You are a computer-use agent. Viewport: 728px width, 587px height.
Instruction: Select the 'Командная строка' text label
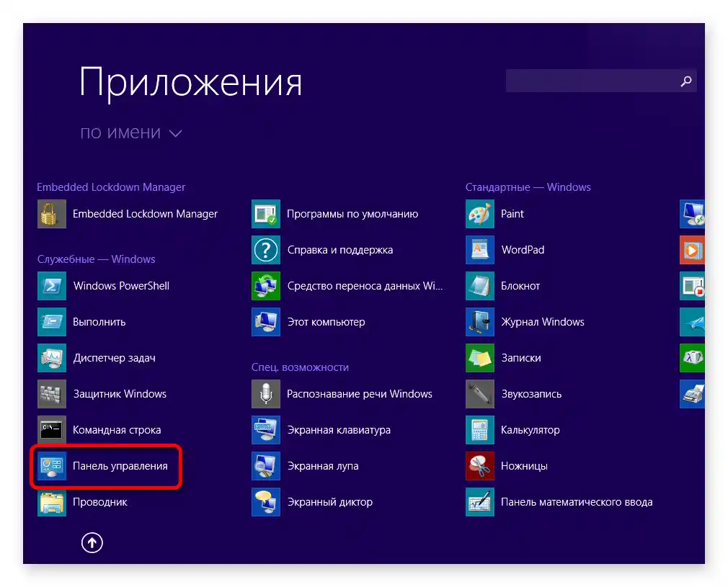117,430
